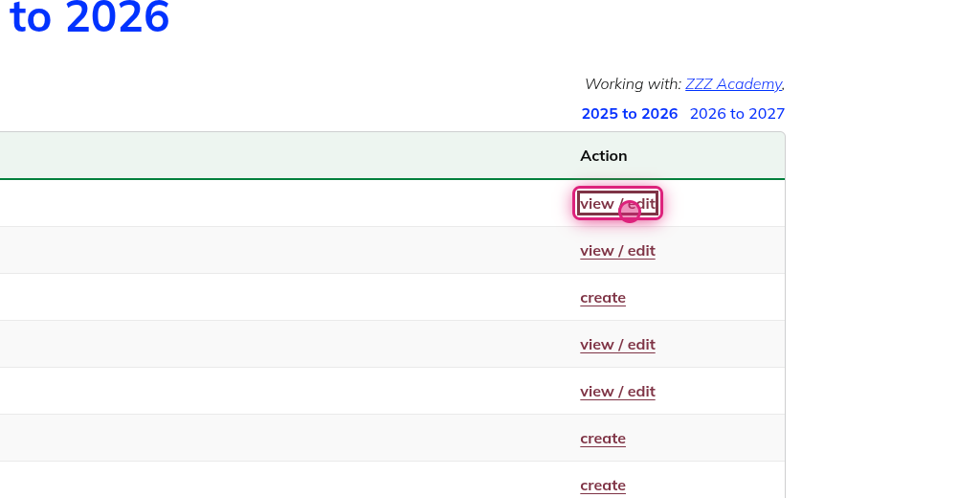Select the 2025 to 2026 year tab
This screenshot has height=498, width=980.
pyautogui.click(x=630, y=114)
